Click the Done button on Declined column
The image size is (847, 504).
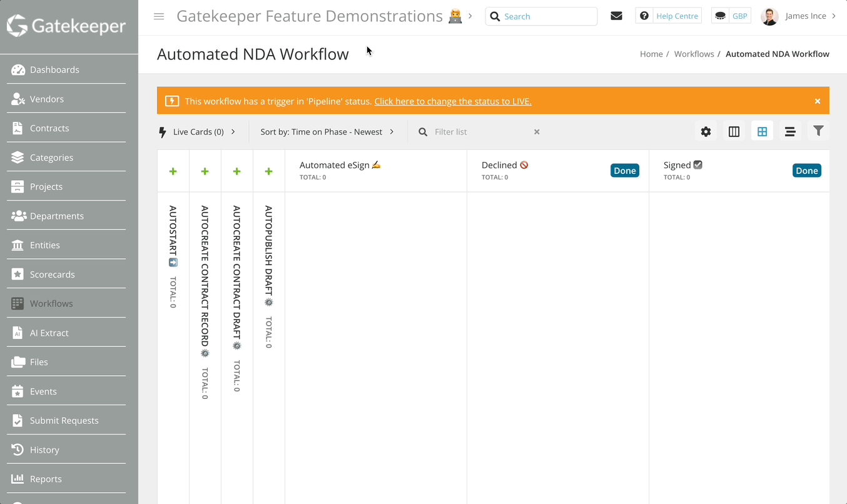click(x=624, y=169)
